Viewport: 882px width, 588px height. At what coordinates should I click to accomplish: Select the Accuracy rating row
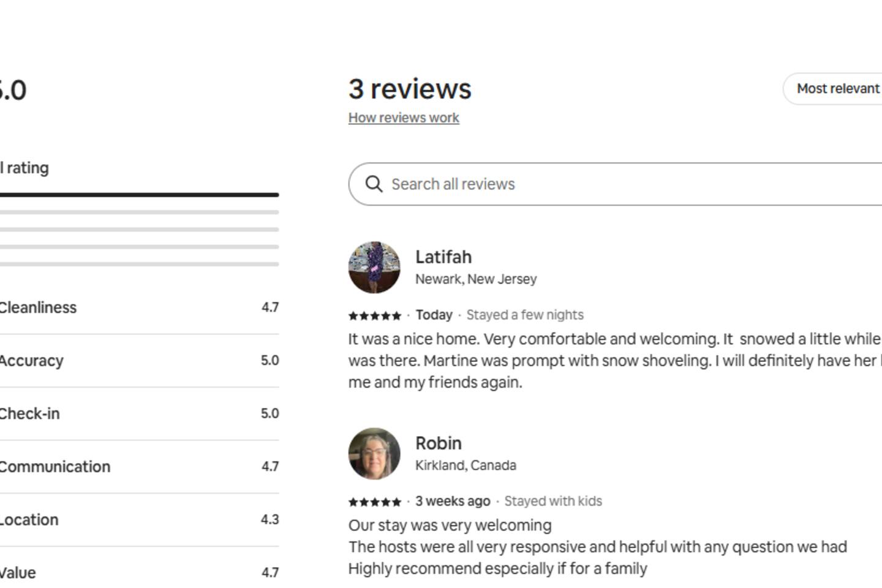(x=139, y=361)
